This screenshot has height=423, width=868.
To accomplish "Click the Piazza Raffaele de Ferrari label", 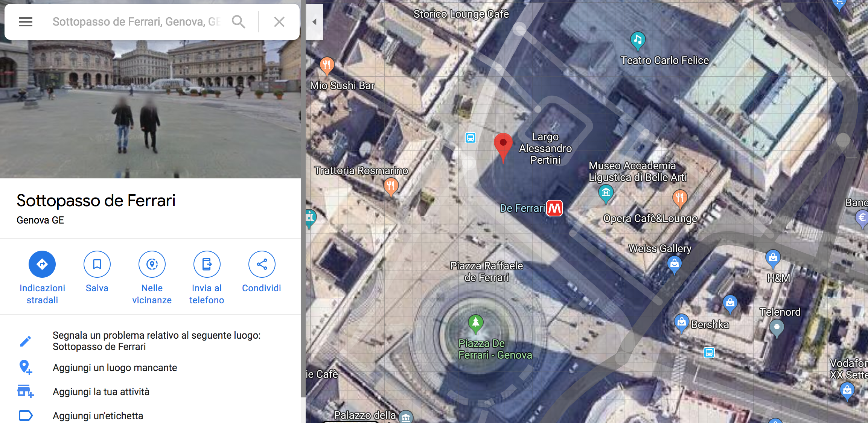I will pyautogui.click(x=486, y=272).
